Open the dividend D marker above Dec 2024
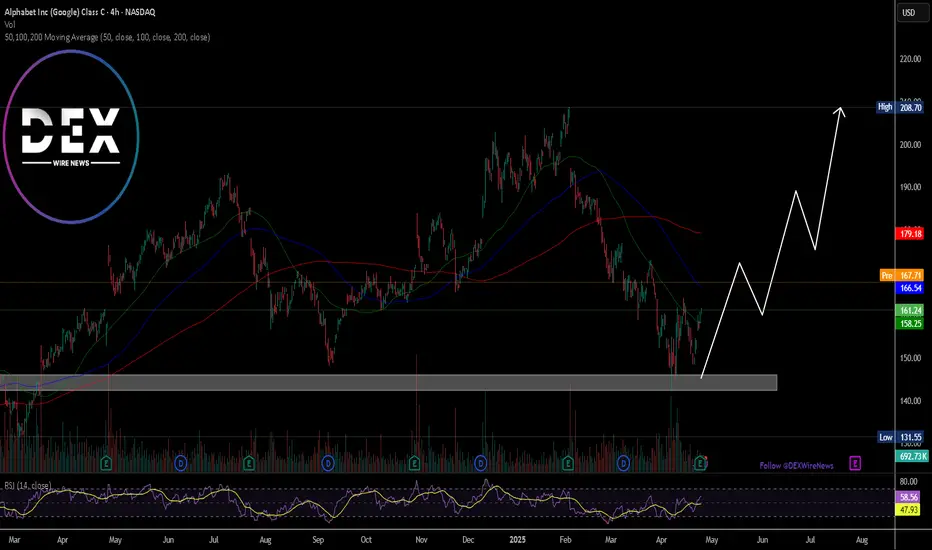 coord(480,463)
